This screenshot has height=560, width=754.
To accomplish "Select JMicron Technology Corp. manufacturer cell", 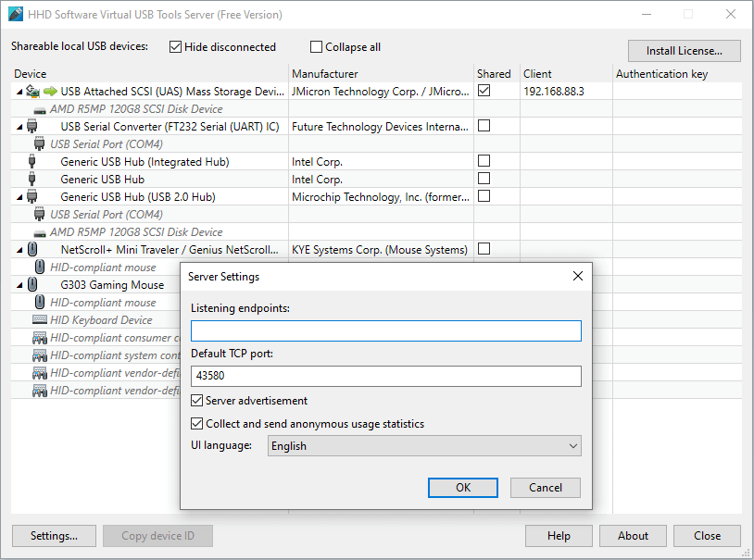I will (381, 92).
